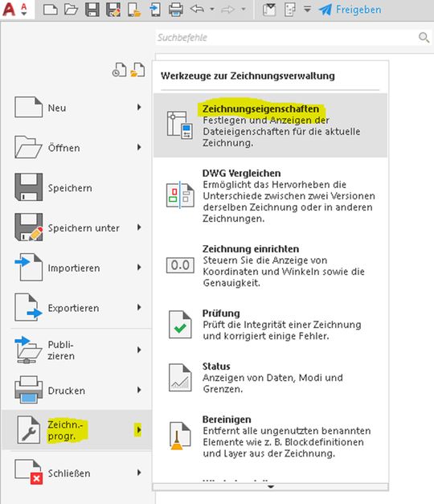Expand the Exportieren submenu arrow
This screenshot has width=434, height=504.
click(x=139, y=307)
